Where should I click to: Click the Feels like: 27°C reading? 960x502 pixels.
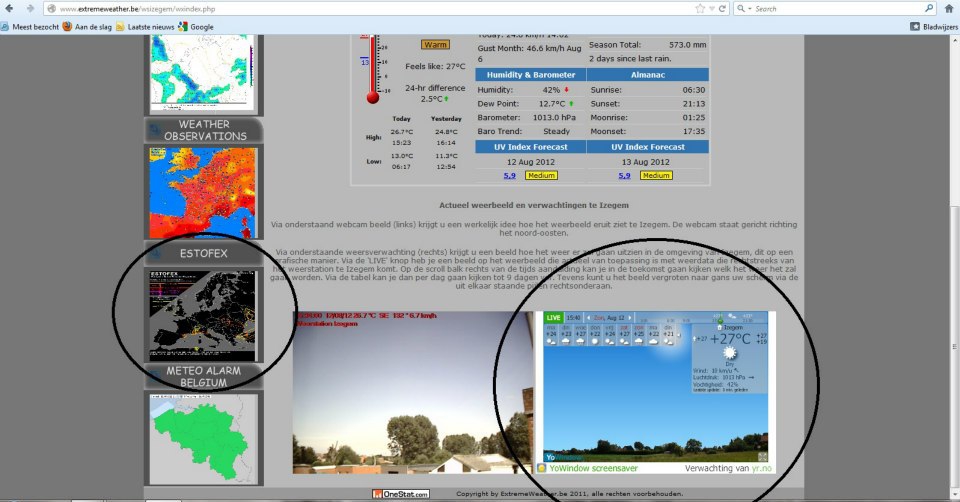[435, 66]
